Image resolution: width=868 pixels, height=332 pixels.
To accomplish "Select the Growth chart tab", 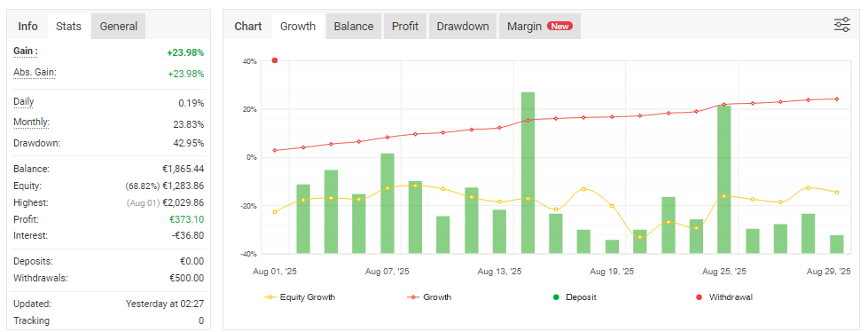I will (x=298, y=26).
